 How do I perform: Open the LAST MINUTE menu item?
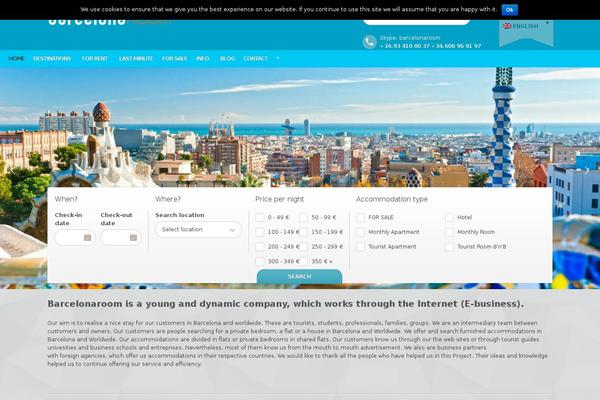click(x=136, y=59)
